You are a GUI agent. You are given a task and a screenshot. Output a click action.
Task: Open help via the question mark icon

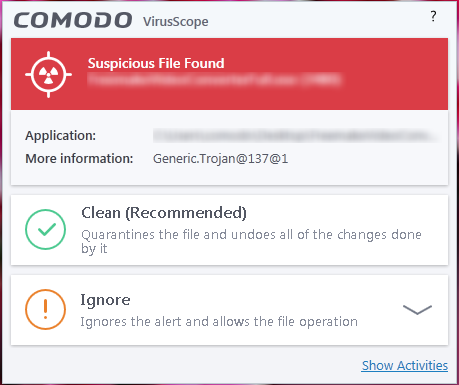(433, 16)
